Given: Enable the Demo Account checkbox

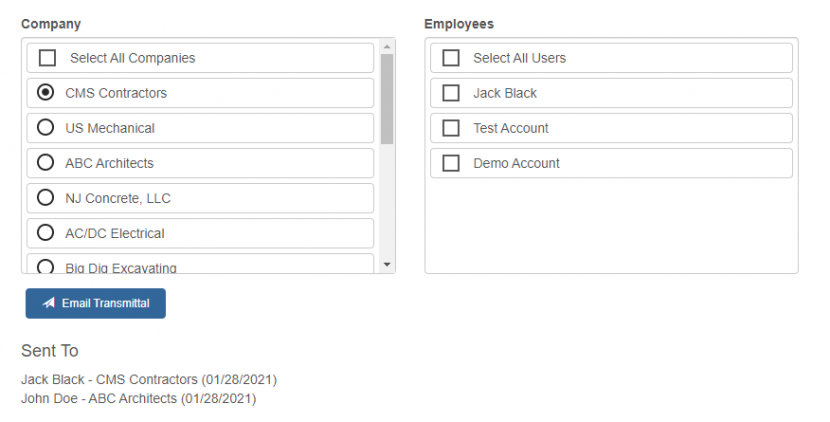Looking at the screenshot, I should (451, 163).
